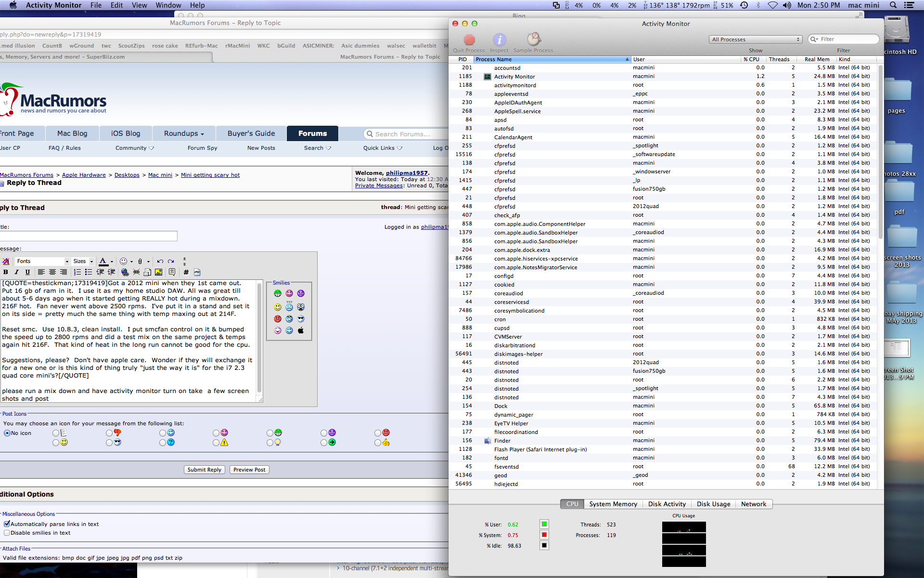Switch to the System Memory tab
924x578 pixels.
(613, 504)
